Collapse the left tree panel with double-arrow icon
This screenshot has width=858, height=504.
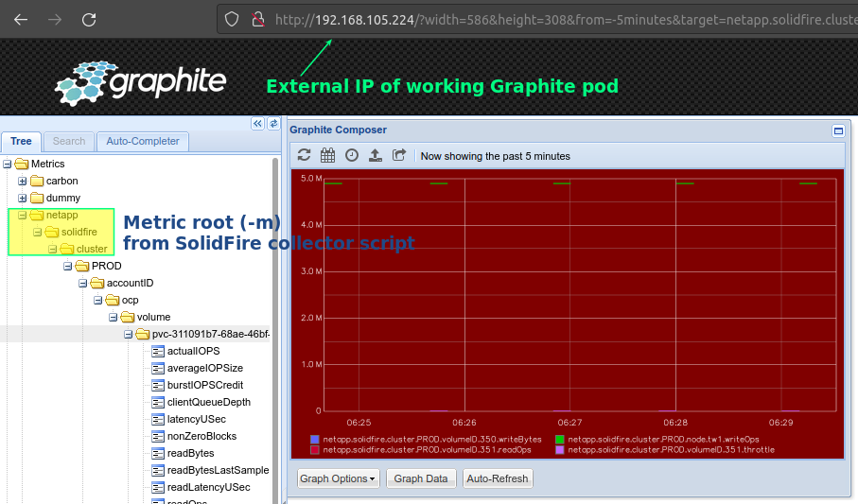click(257, 124)
